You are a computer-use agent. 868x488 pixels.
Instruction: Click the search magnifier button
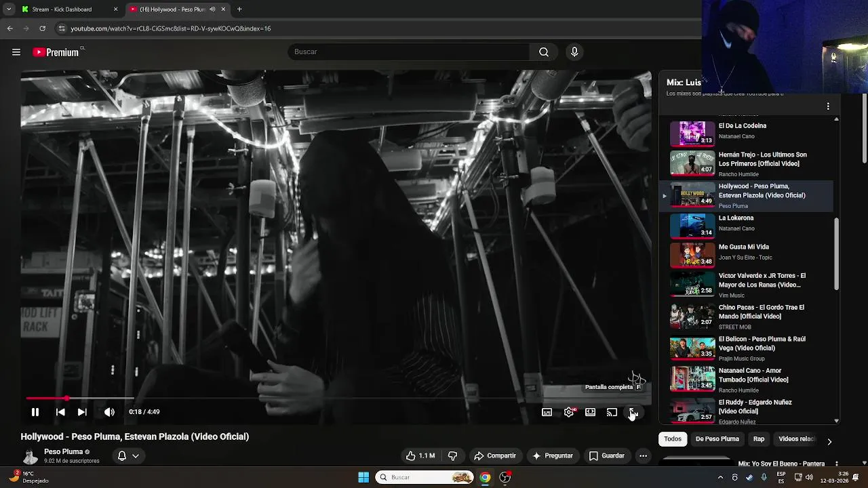544,52
